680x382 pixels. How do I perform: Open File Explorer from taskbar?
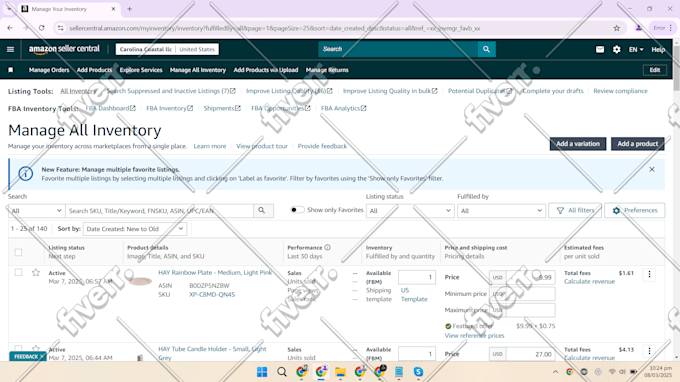[340, 372]
